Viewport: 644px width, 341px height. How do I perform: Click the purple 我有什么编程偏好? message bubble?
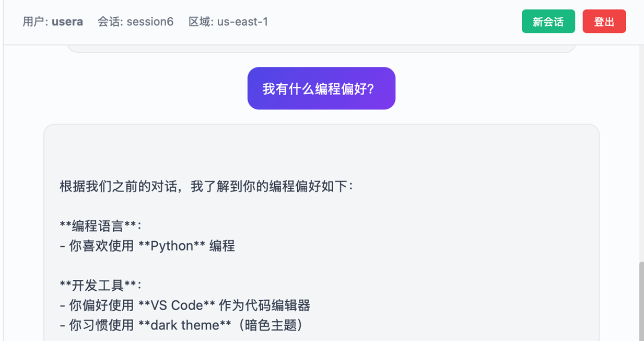[x=321, y=88]
